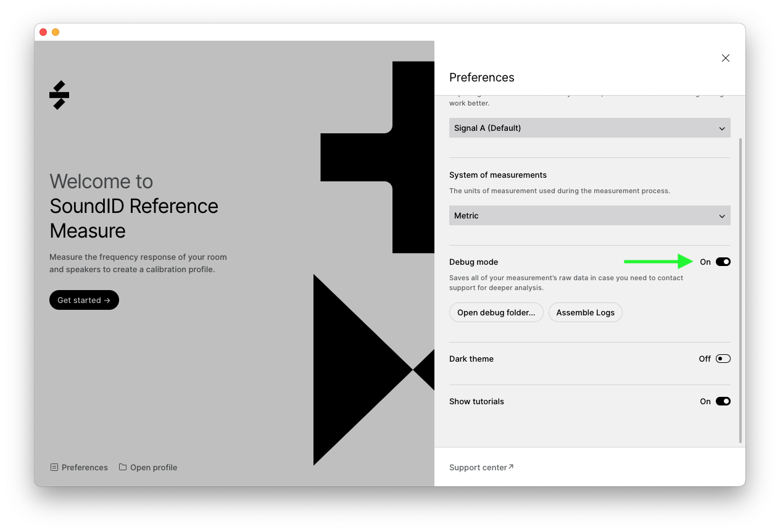780x532 pixels.
Task: Click the yellow minimize window button
Action: (56, 32)
